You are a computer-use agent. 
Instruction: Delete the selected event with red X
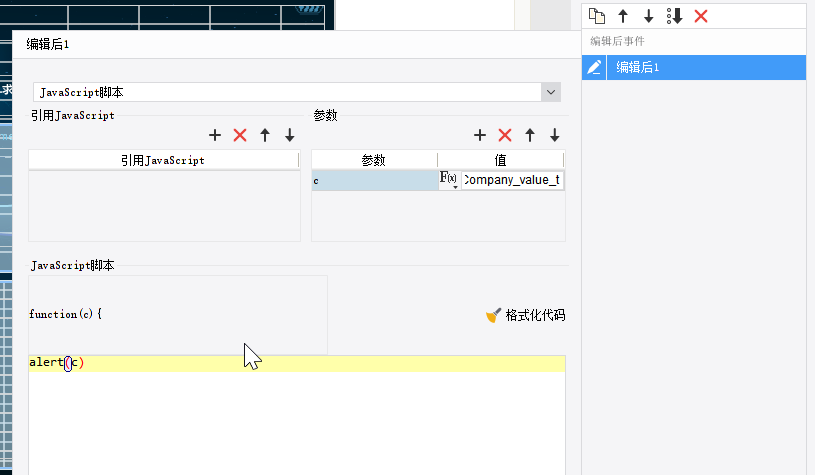[701, 16]
